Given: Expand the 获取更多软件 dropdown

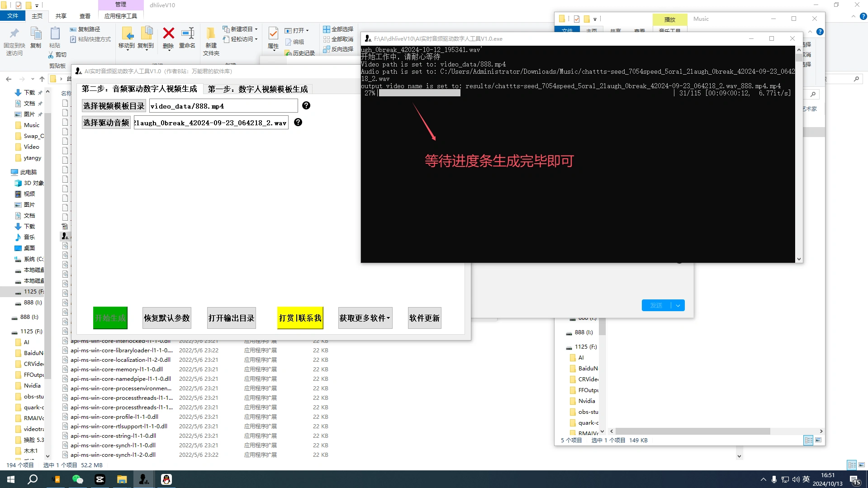Looking at the screenshot, I should 365,318.
